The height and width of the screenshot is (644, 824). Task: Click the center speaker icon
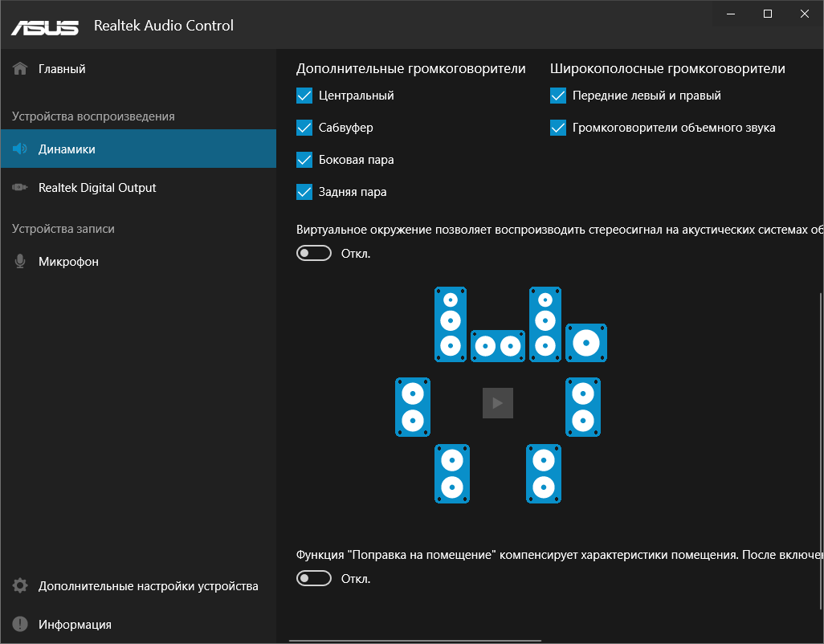497,346
